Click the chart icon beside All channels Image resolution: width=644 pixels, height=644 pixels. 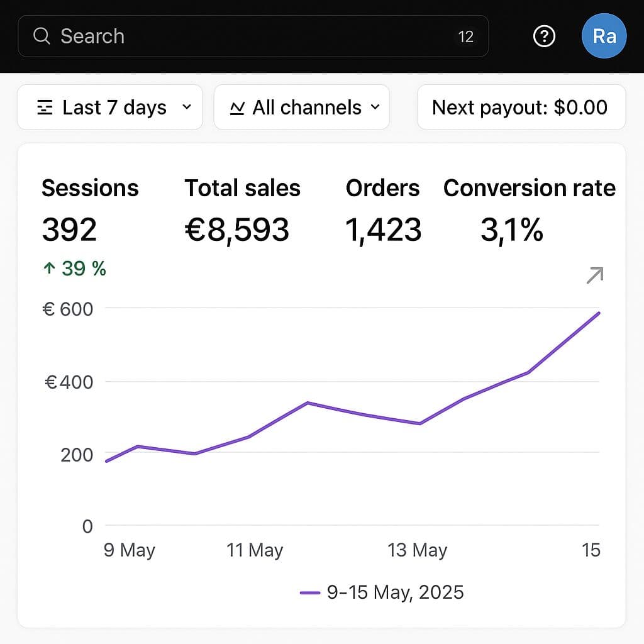[x=237, y=108]
